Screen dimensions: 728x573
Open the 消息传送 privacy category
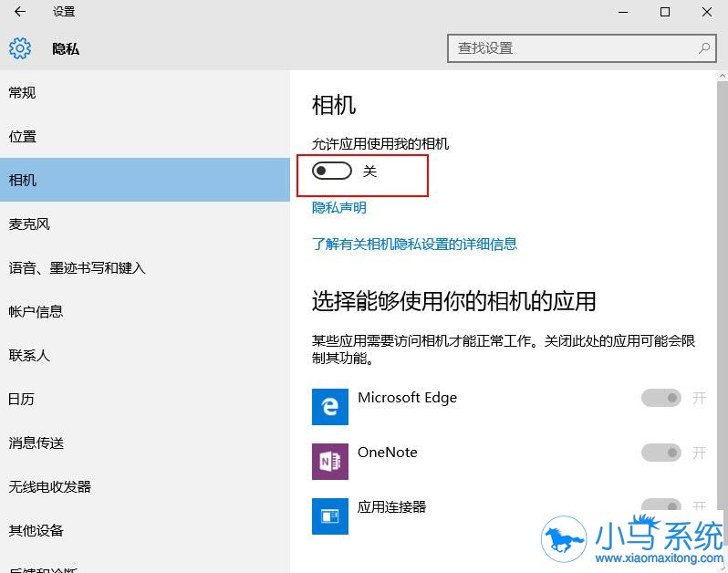[145, 443]
